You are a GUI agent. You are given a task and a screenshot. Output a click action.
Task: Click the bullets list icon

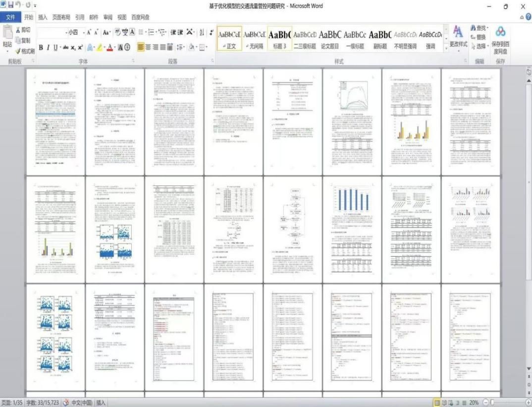pos(141,32)
